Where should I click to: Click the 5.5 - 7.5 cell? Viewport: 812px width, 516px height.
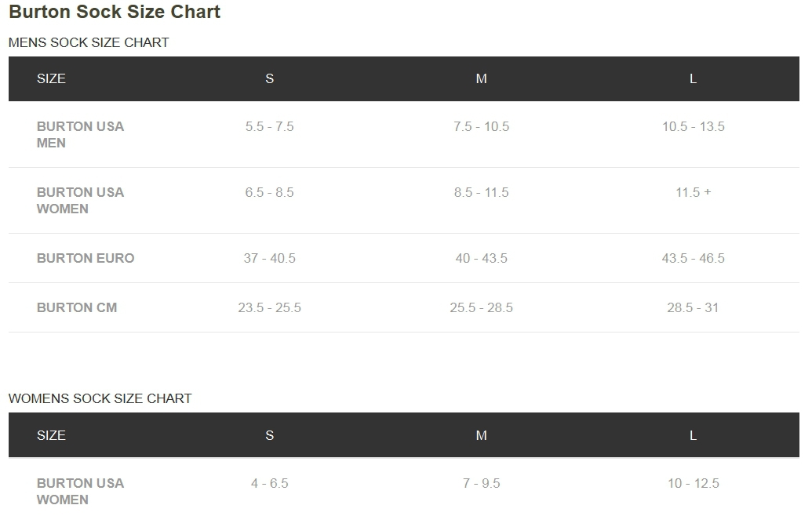tap(269, 126)
